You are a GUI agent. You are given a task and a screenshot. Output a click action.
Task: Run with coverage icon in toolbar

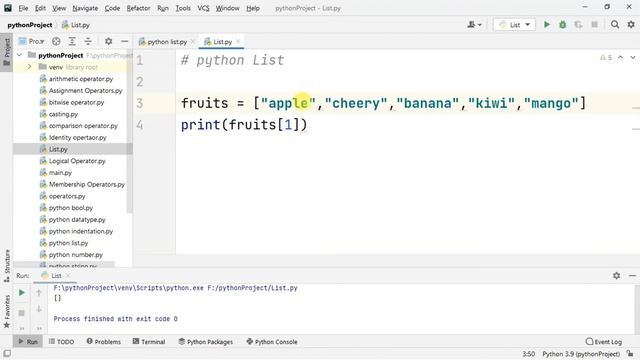click(578, 25)
